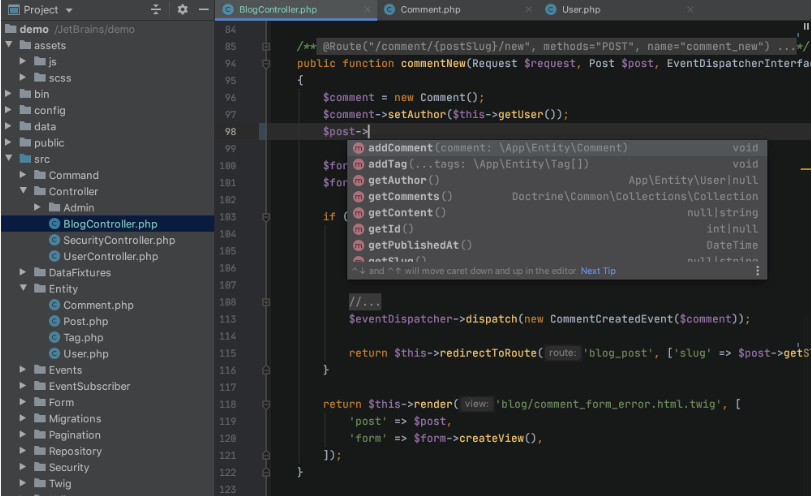Choose getPublishedAt completion suggestion
Screen dimensions: 811x496
coord(557,245)
